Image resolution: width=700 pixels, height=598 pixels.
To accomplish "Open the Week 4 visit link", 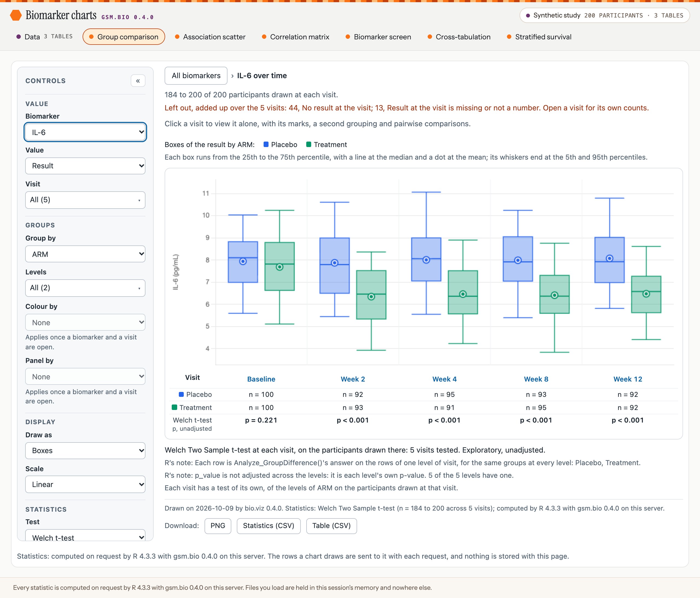I will pos(444,379).
